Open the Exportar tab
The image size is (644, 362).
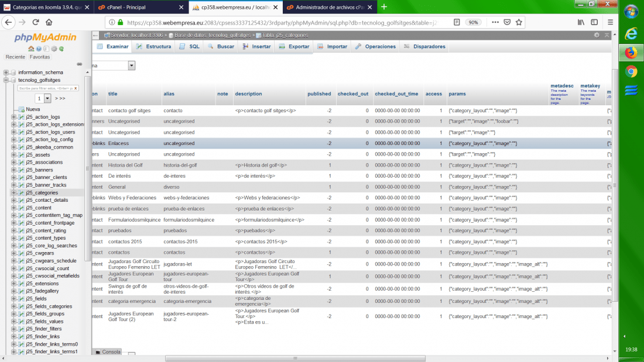coord(294,46)
